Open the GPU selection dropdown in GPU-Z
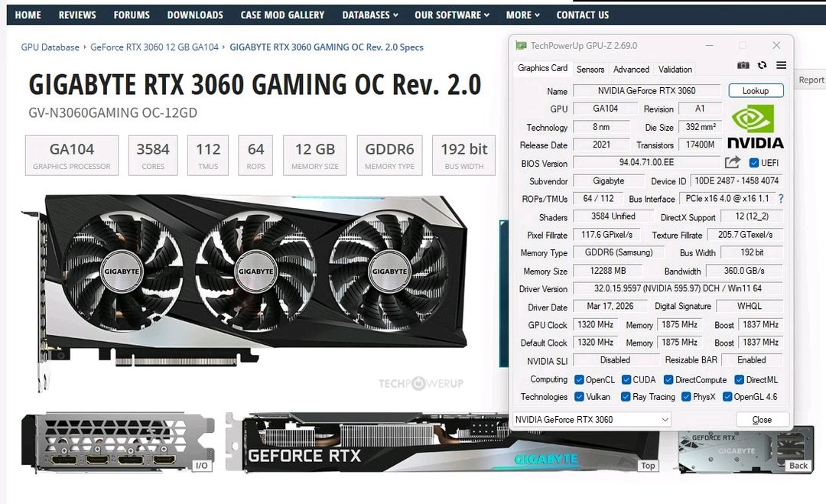This screenshot has width=826, height=504. point(592,420)
